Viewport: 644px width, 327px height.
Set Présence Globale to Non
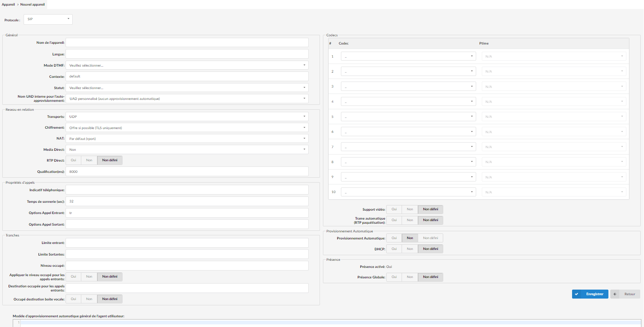[x=410, y=277]
